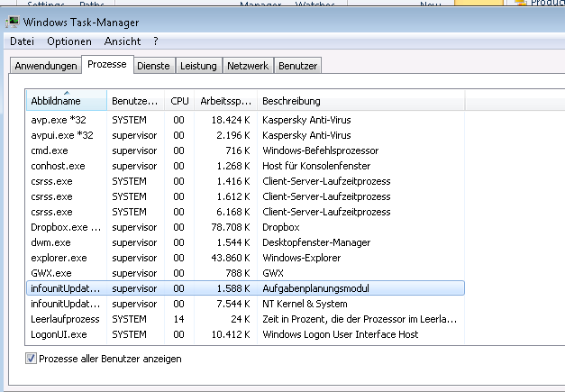Toggle 'Prozesse aller Benutzer anzeigen' checkbox
This screenshot has width=565, height=392.
point(31,359)
